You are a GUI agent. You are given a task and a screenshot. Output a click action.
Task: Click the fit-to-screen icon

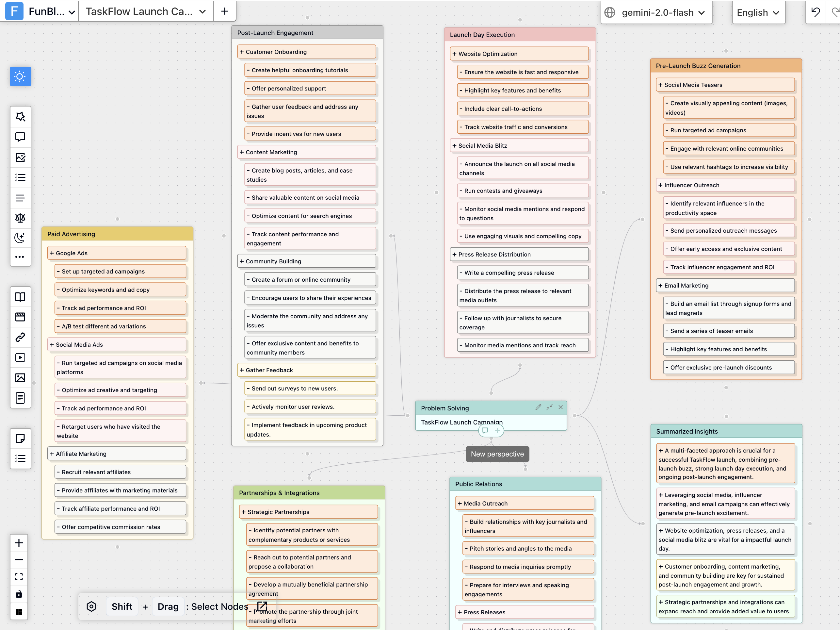(19, 577)
